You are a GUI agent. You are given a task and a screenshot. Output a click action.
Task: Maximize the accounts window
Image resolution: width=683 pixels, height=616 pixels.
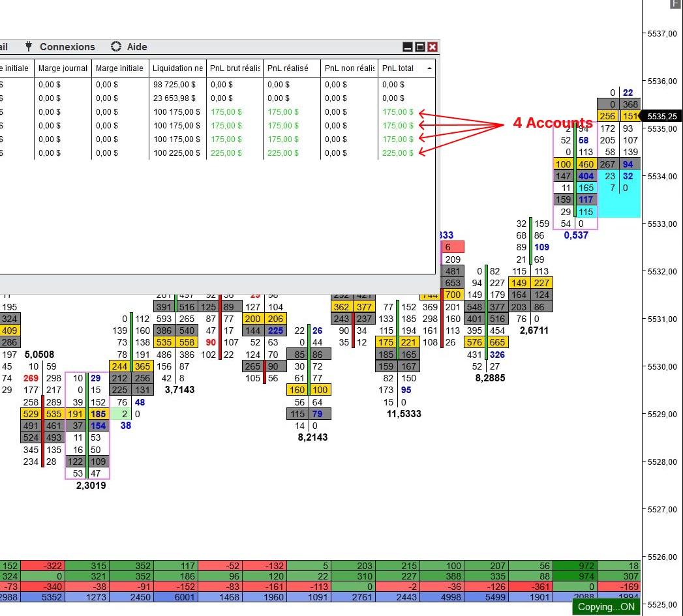pos(420,47)
